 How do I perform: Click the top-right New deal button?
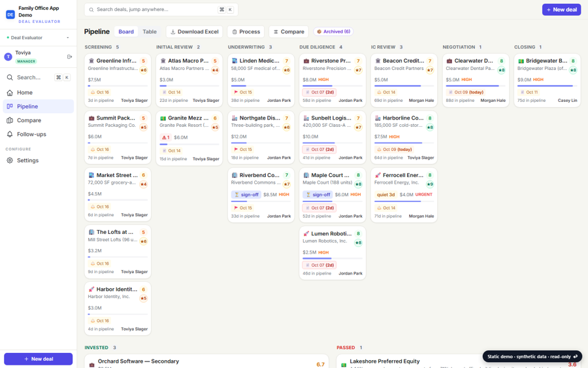[561, 10]
